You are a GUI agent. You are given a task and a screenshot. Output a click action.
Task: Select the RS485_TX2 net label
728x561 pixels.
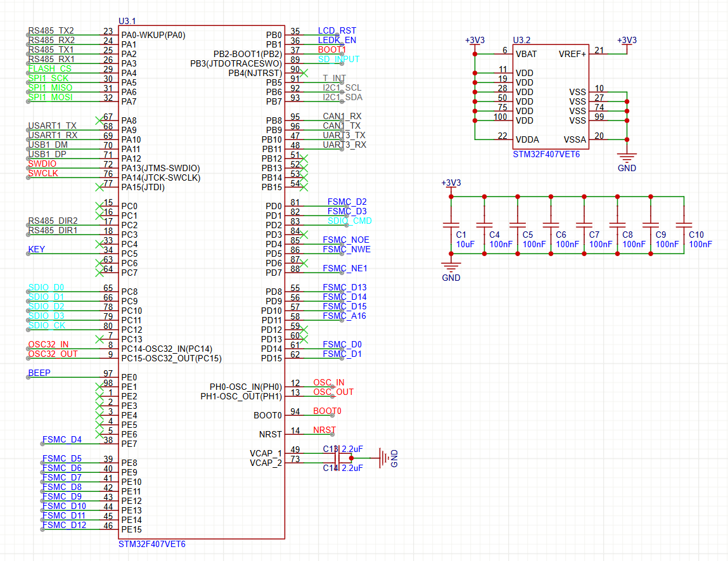point(51,30)
